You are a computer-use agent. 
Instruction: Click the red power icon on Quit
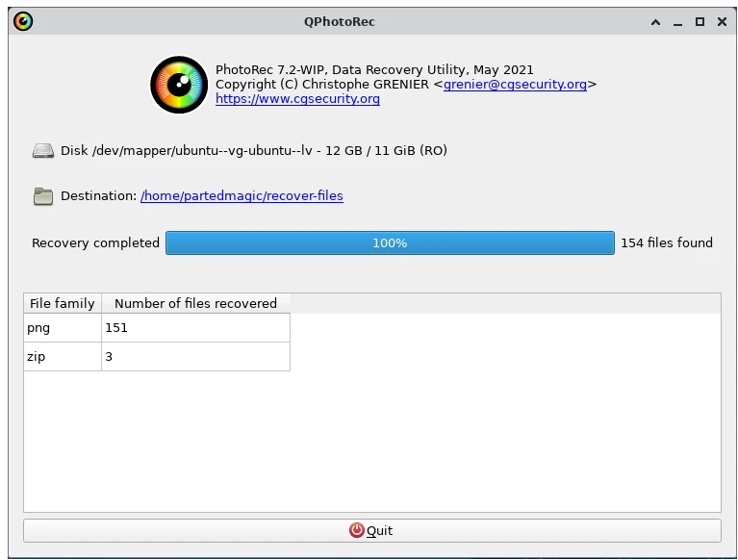(x=356, y=530)
